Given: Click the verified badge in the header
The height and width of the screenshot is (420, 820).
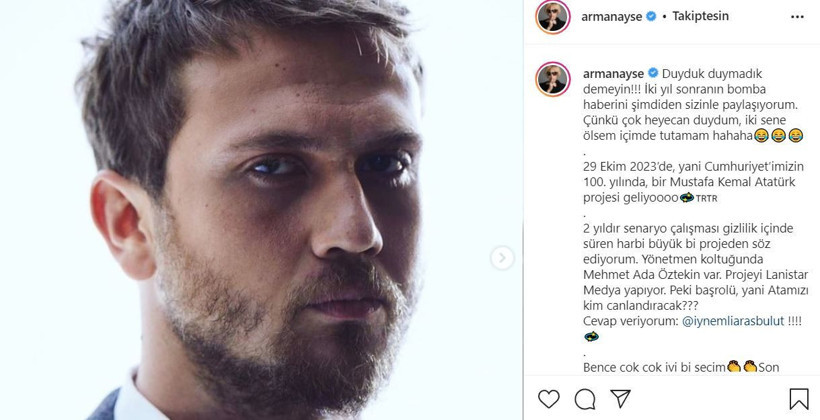Looking at the screenshot, I should [x=652, y=17].
